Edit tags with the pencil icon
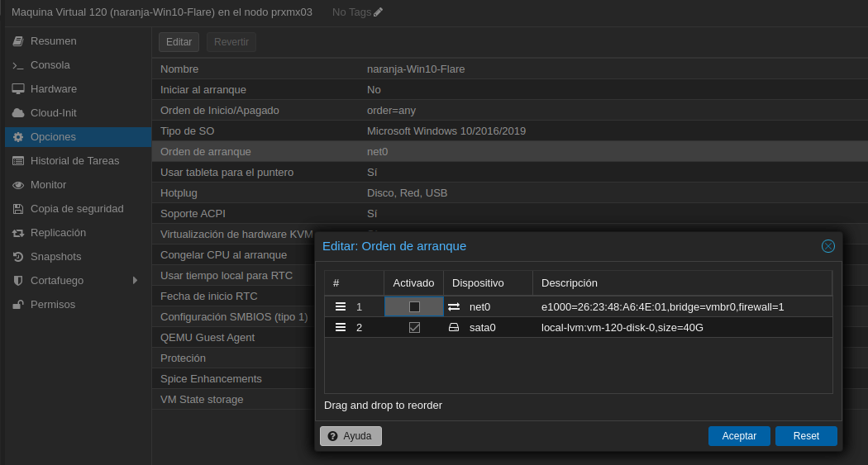This screenshot has height=465, width=868. (378, 12)
